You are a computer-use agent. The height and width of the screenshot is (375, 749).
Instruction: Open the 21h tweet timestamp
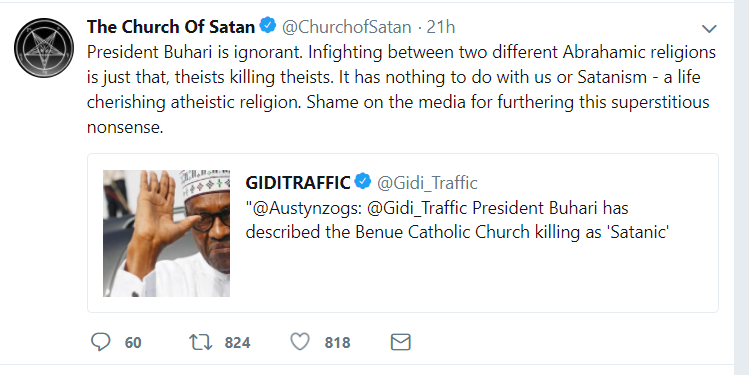(x=440, y=27)
